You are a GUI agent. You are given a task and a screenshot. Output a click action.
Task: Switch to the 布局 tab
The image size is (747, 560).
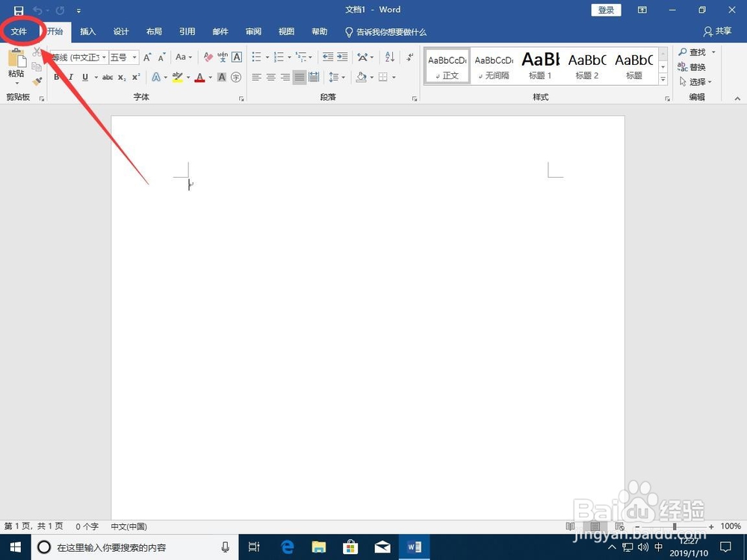click(154, 31)
